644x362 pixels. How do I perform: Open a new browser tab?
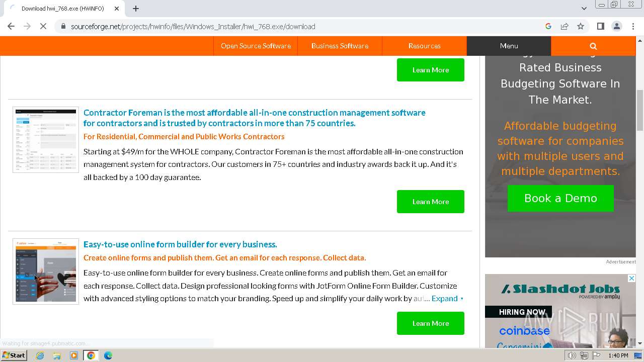point(136,8)
